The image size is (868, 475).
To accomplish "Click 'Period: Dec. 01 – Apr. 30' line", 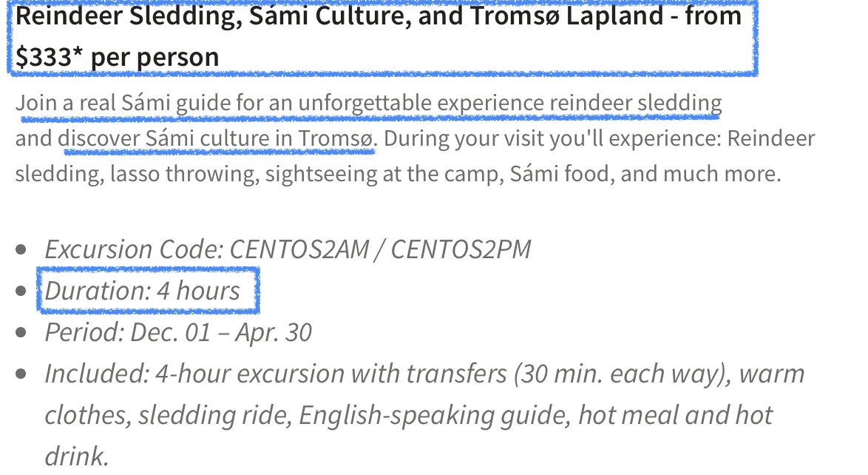I will tap(178, 332).
